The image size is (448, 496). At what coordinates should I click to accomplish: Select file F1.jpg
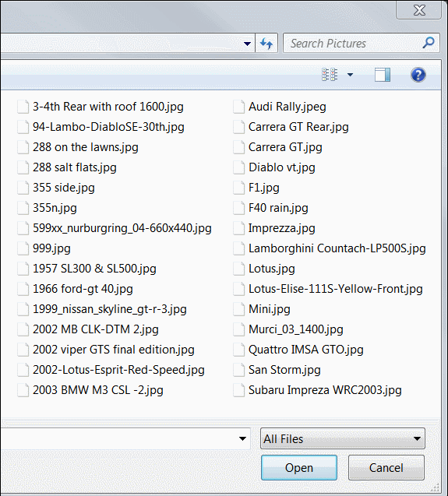(x=256, y=188)
